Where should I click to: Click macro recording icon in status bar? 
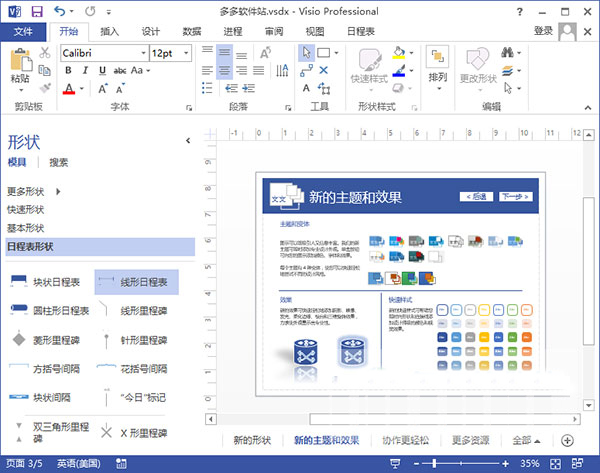[121, 464]
